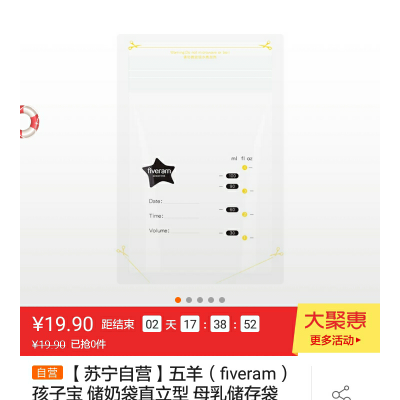The width and height of the screenshot is (400, 400).
Task: Tap the share icon beside the title
Action: (342, 393)
